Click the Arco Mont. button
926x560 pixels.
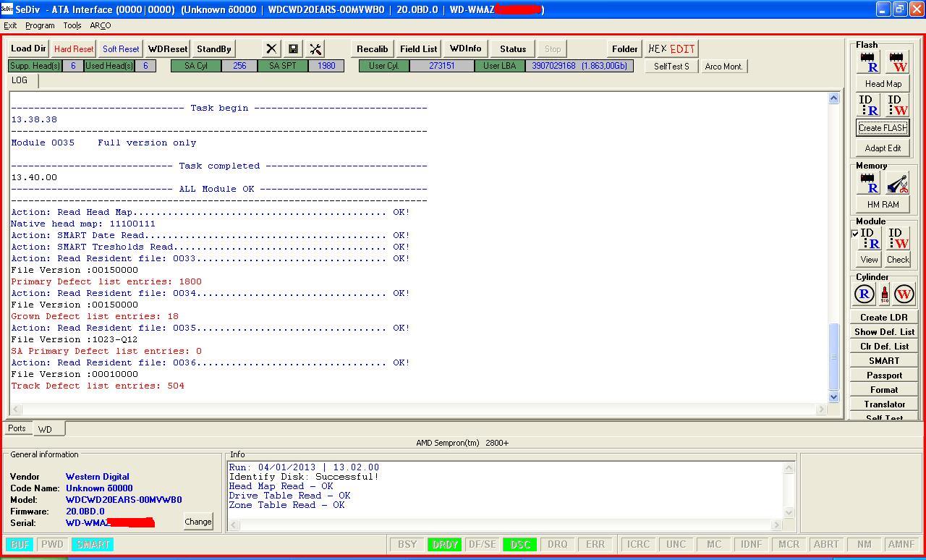pyautogui.click(x=723, y=66)
